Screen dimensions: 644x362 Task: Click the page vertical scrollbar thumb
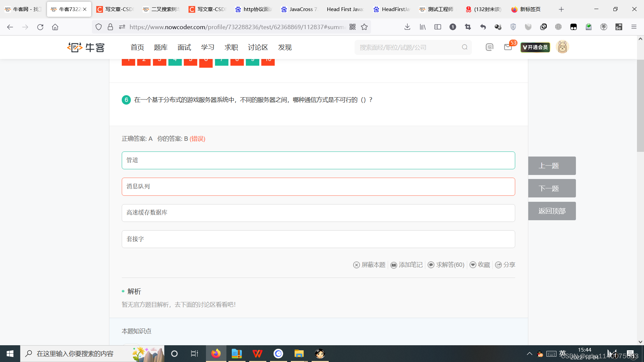[640, 106]
